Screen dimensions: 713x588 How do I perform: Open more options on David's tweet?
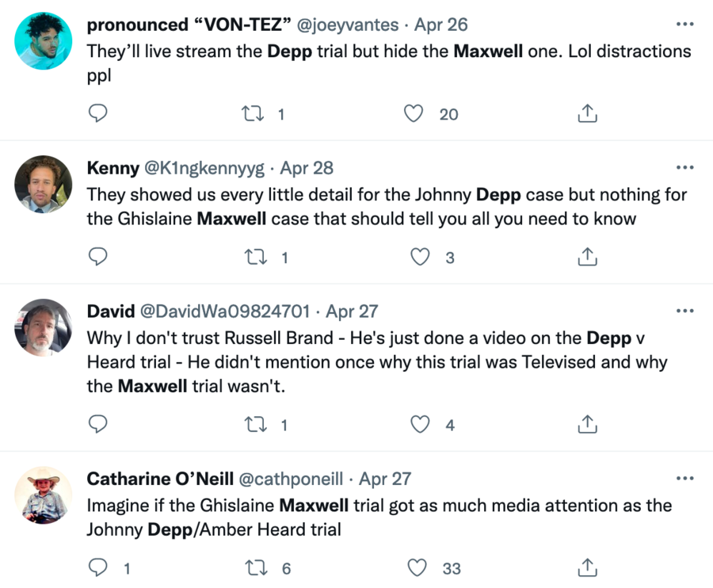pos(684,311)
